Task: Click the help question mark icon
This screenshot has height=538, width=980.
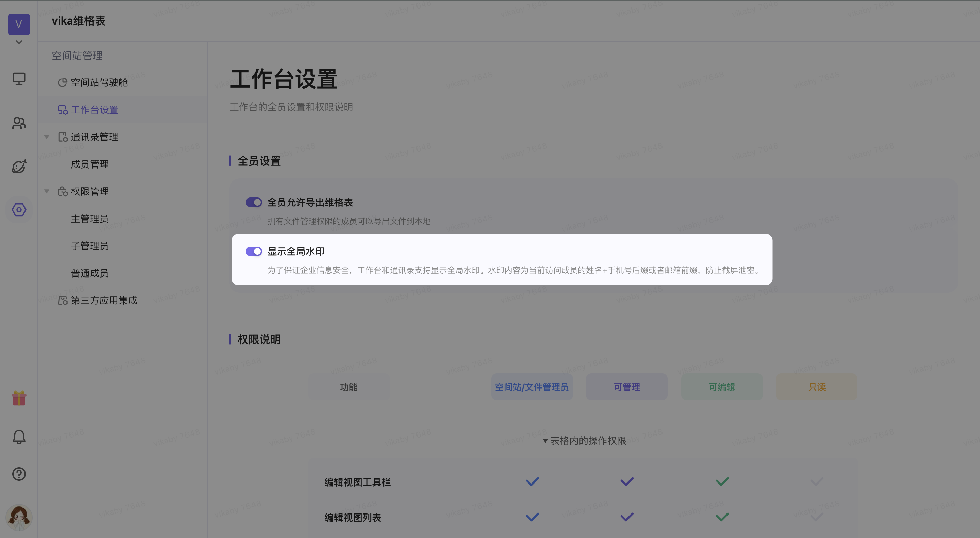Action: [19, 474]
